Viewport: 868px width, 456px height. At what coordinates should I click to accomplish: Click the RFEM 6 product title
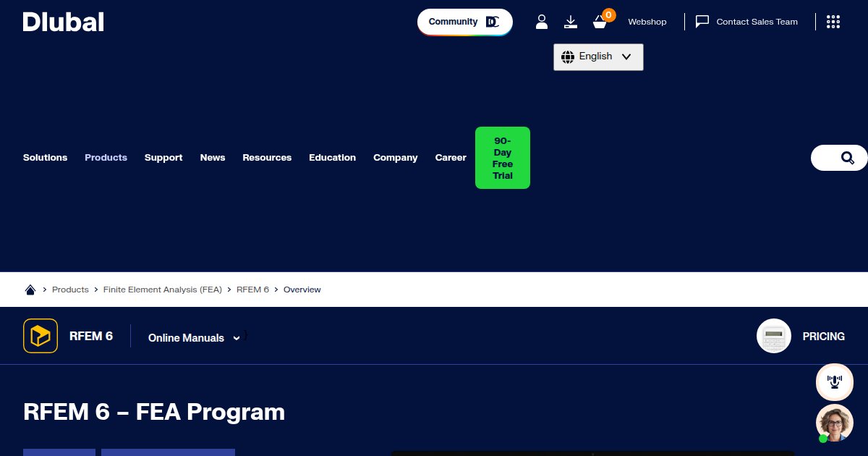pyautogui.click(x=91, y=336)
